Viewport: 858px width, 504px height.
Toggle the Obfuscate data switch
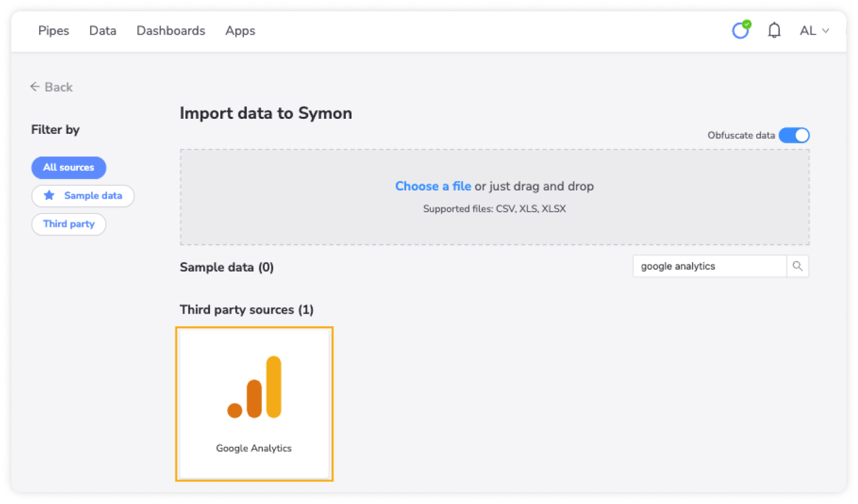pyautogui.click(x=794, y=135)
